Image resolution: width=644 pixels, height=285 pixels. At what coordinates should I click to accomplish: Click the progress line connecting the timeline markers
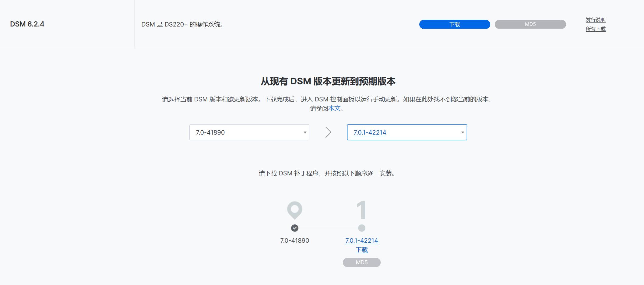click(x=328, y=227)
